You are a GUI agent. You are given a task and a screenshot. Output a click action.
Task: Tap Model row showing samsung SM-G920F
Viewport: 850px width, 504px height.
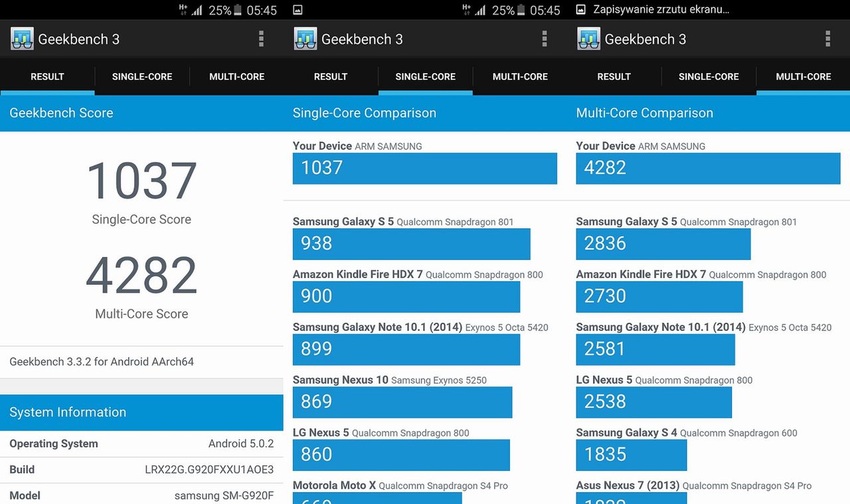141,495
